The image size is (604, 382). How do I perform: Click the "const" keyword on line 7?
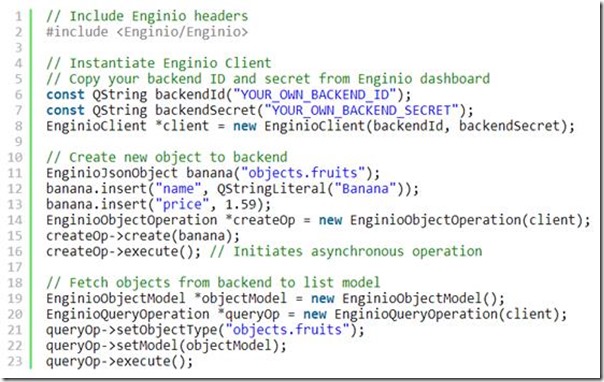click(x=65, y=110)
